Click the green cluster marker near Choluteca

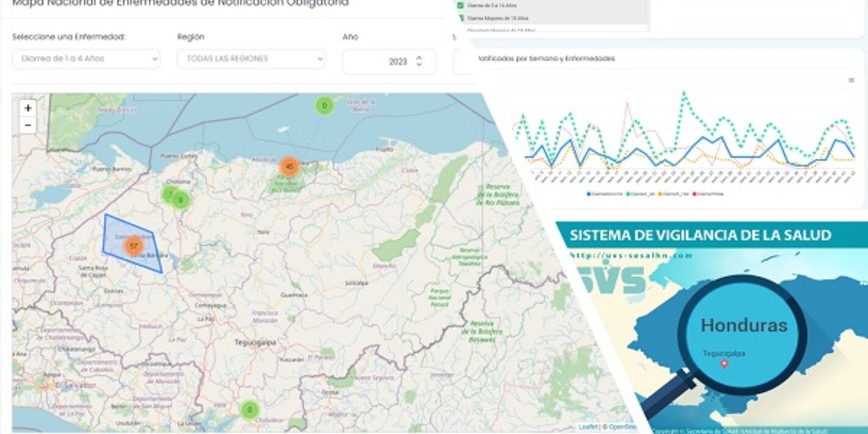pos(249,410)
